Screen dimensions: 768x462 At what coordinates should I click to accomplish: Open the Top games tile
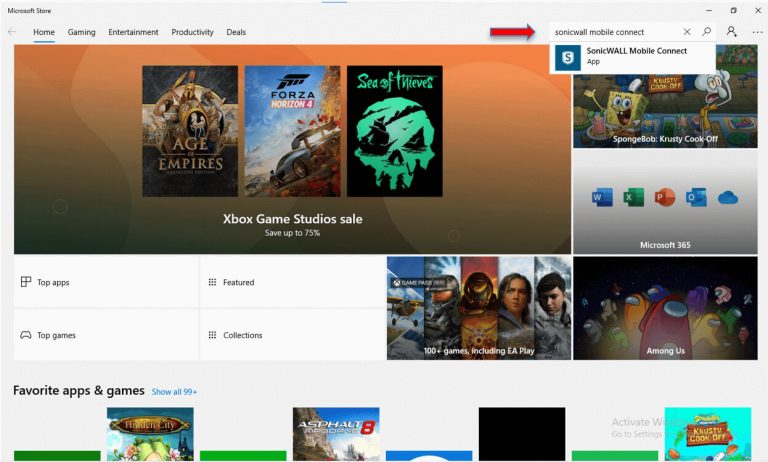[106, 335]
